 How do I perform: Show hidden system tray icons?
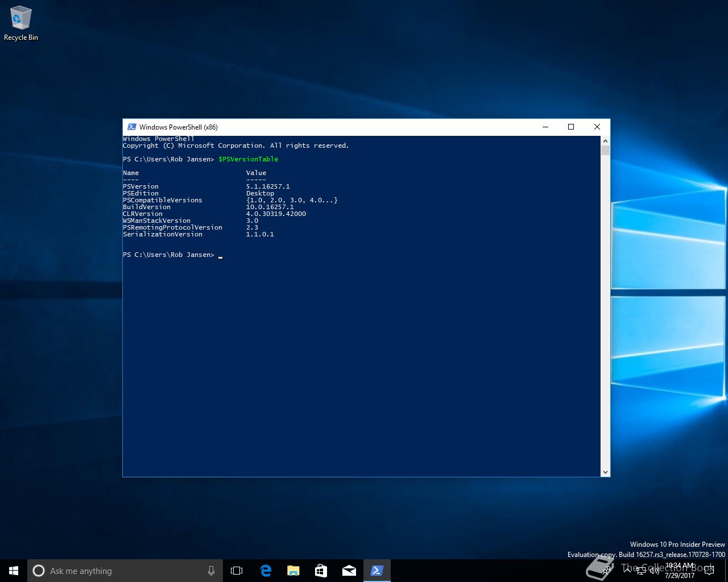click(x=627, y=571)
